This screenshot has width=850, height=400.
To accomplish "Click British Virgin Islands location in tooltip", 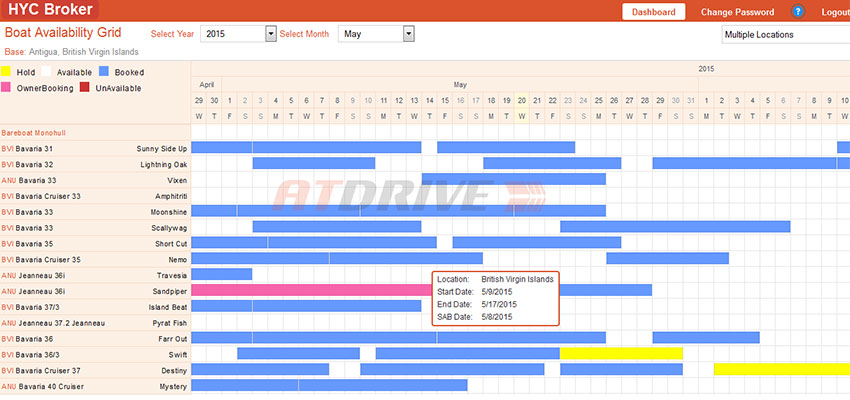I will coord(518,279).
